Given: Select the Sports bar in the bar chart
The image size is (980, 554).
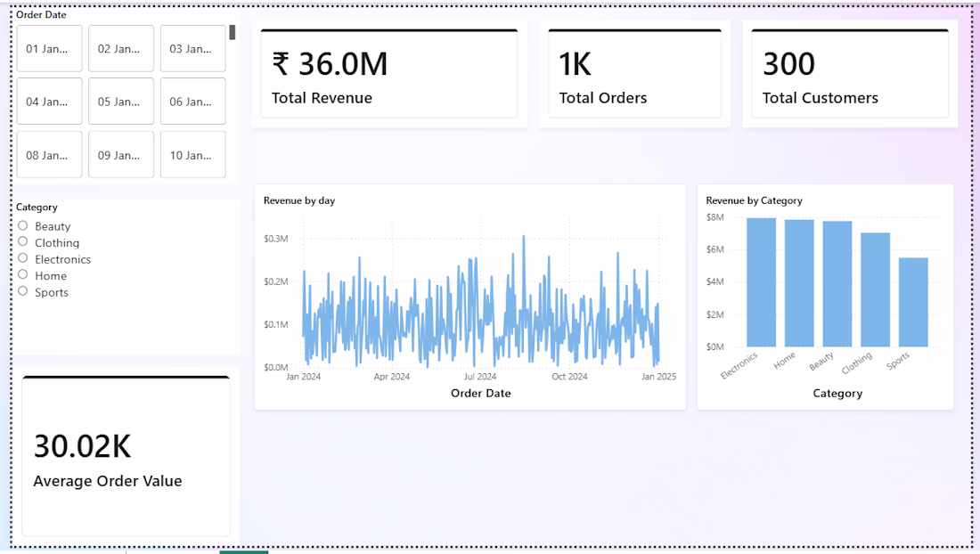Looking at the screenshot, I should coord(913,302).
